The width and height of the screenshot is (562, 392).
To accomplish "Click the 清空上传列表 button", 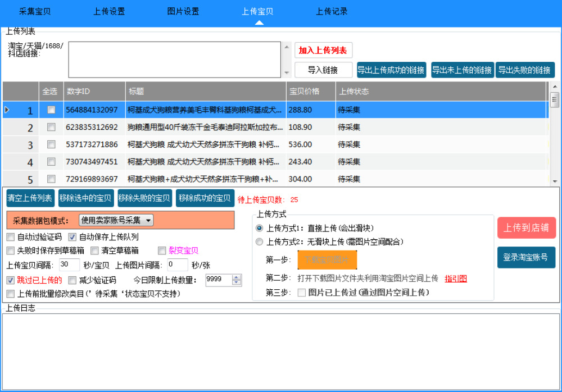I will pos(30,198).
